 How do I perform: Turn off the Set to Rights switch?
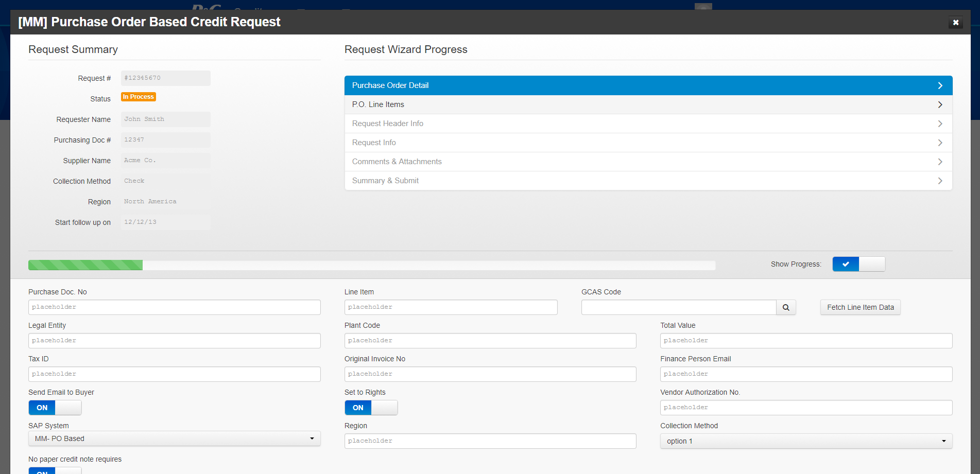coord(371,408)
